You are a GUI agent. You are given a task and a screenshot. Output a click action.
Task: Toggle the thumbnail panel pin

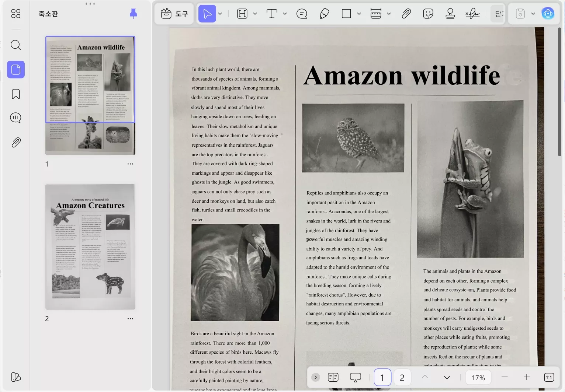click(x=134, y=14)
